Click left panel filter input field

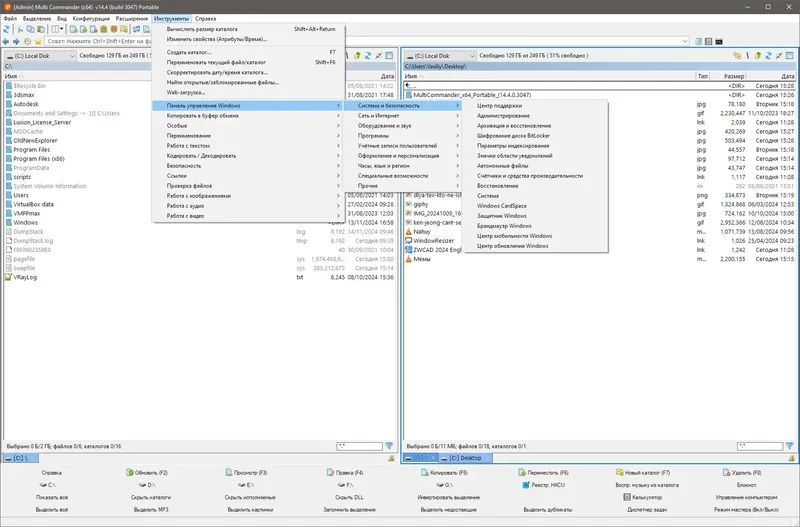359,446
